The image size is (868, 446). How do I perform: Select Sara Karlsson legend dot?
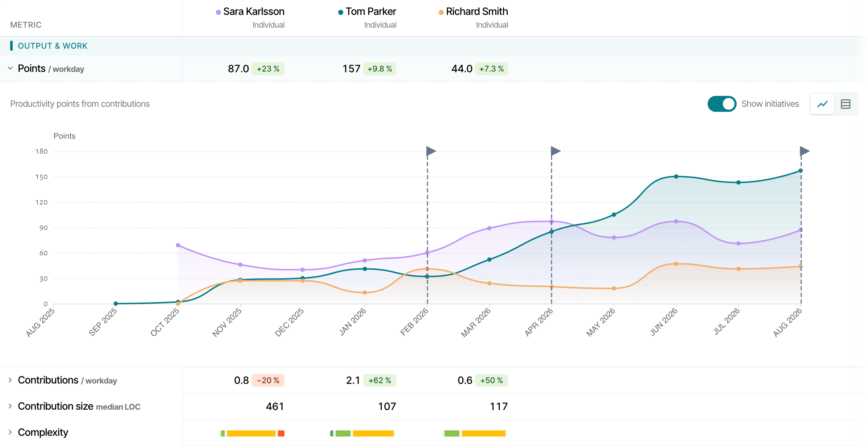click(x=218, y=12)
